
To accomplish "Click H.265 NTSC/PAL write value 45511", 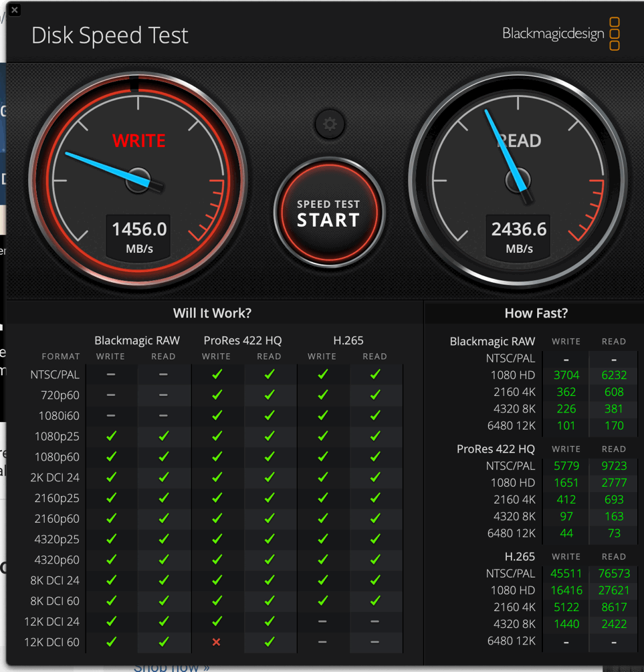I will tap(566, 574).
